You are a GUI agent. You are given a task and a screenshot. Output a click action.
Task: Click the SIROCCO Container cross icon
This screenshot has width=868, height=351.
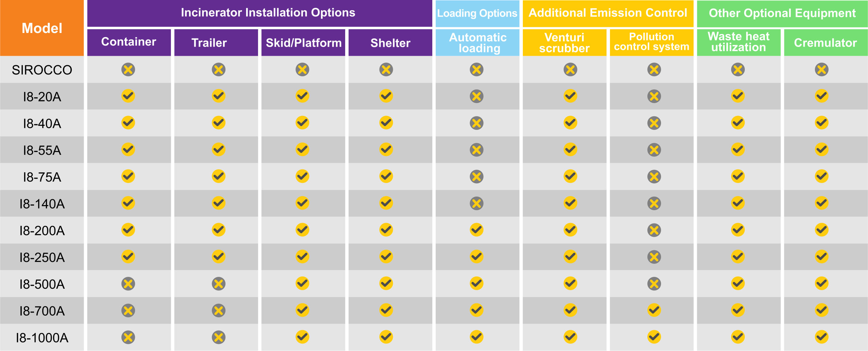pyautogui.click(x=128, y=70)
